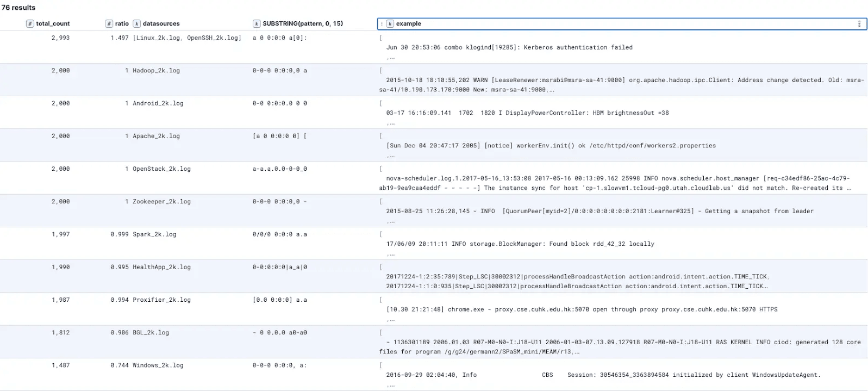
Task: Click the keyword icon in the example header
Action: pyautogui.click(x=390, y=24)
